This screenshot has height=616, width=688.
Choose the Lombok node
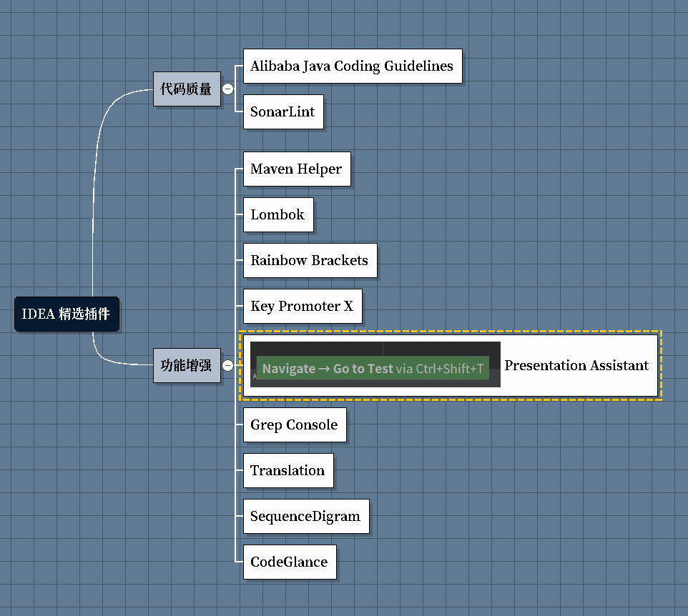[279, 214]
